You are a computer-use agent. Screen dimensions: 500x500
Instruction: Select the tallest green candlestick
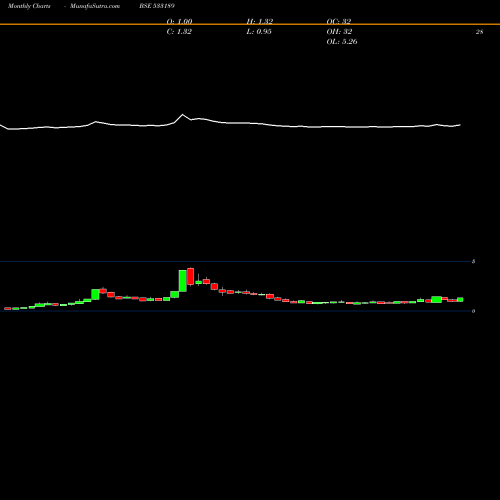pos(183,281)
